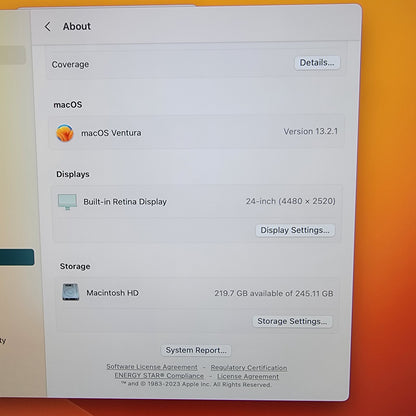Image resolution: width=416 pixels, height=416 pixels.
Task: Open Regulatory Certification link
Action: (x=249, y=368)
